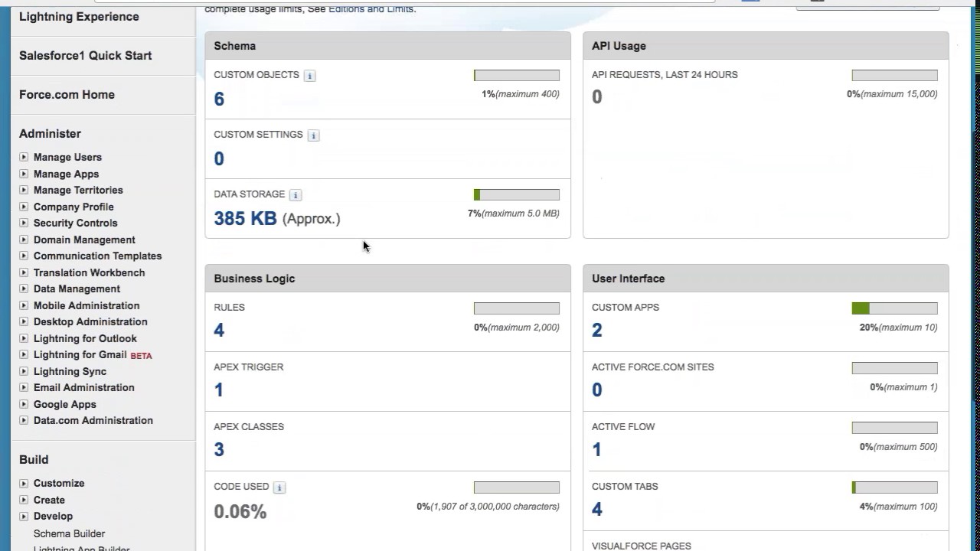Click Data Storage usage progress bar
This screenshot has width=980, height=551.
click(x=517, y=194)
